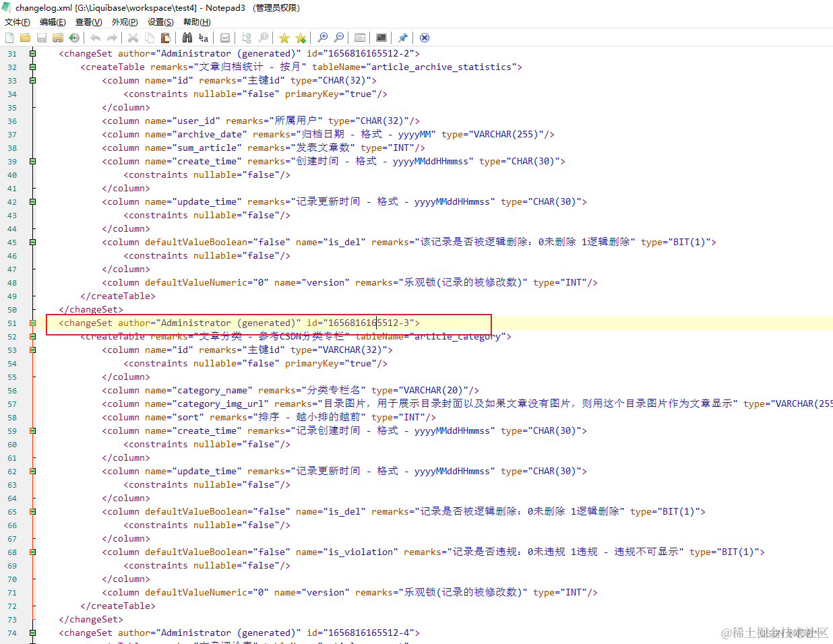This screenshot has width=833, height=644.
Task: Collapse the changeSet fold at line 31
Action: coord(32,53)
